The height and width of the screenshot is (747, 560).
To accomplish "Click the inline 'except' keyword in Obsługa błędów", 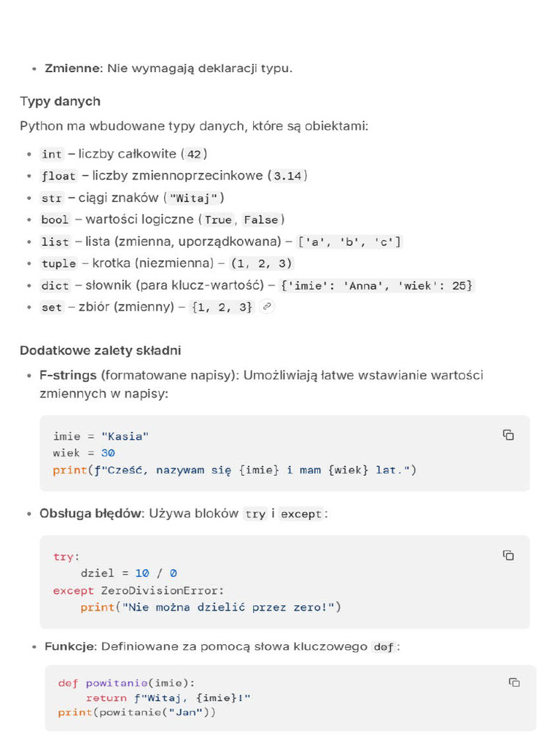I will click(x=301, y=514).
